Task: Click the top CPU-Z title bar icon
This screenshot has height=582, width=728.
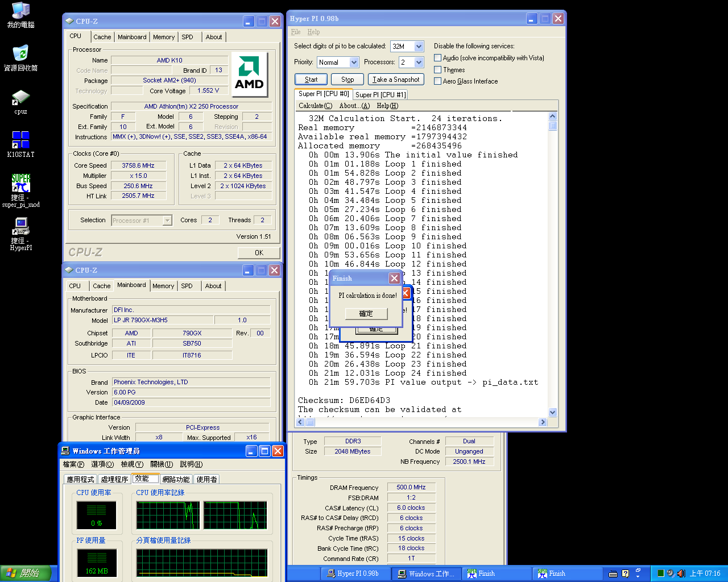Action: pyautogui.click(x=69, y=21)
